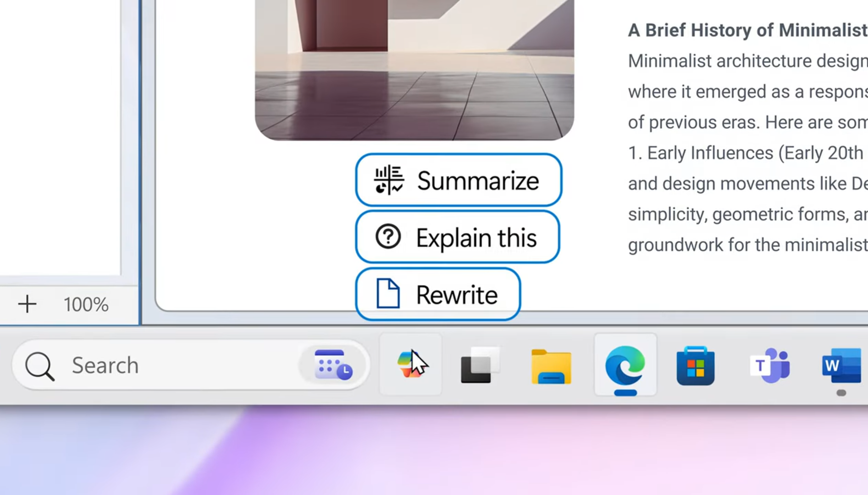Open Task View on the taskbar
The height and width of the screenshot is (495, 868).
(480, 365)
